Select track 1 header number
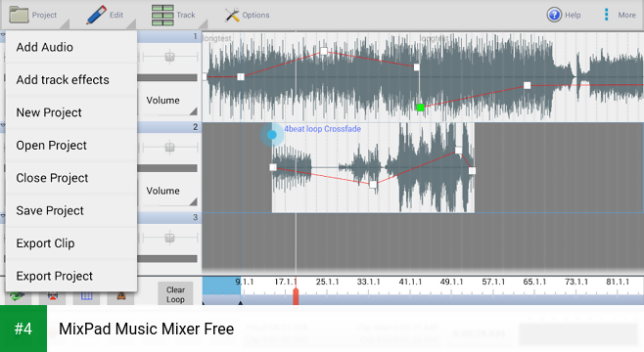Viewport: 644px width, 352px height. pos(195,36)
